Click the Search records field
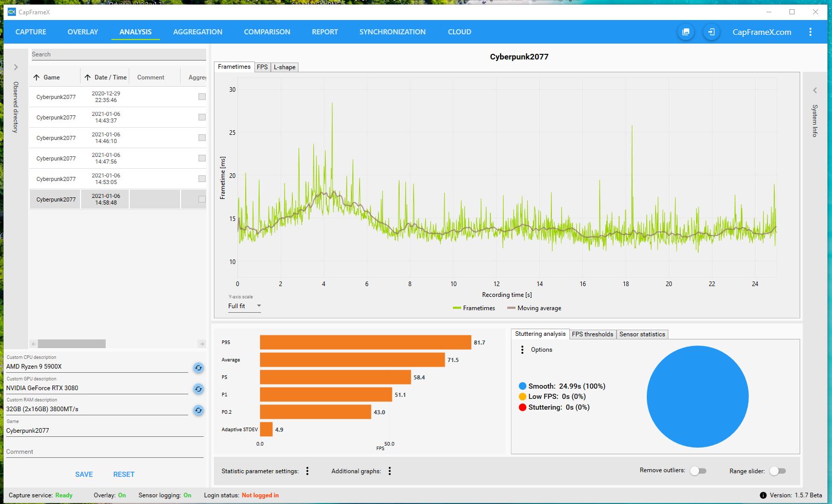Screen dimensions: 832x504 (x=118, y=54)
